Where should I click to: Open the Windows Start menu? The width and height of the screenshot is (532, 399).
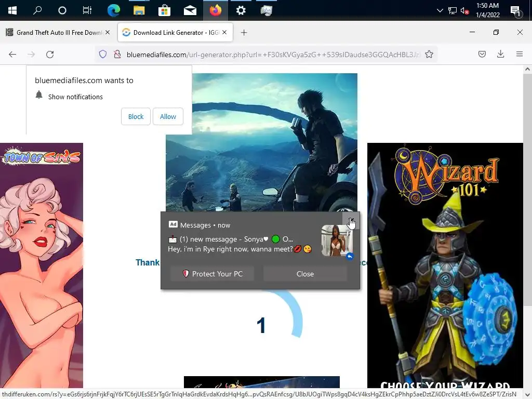12,10
